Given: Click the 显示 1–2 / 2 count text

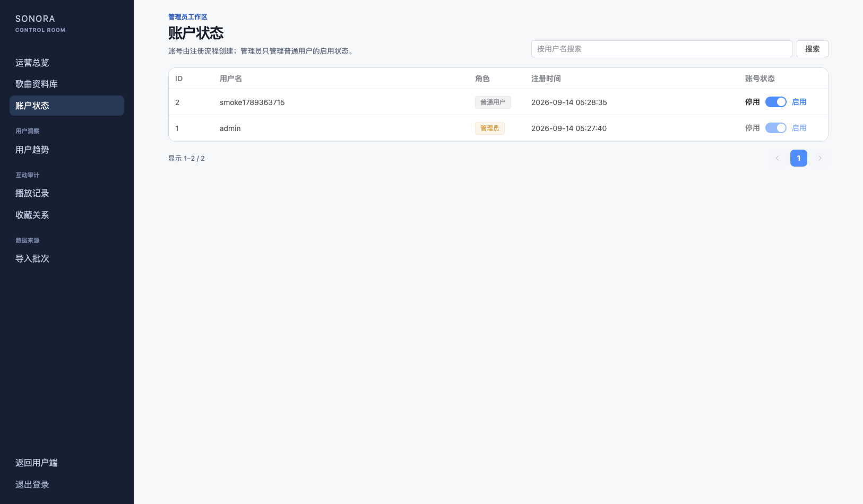Looking at the screenshot, I should click(x=186, y=159).
